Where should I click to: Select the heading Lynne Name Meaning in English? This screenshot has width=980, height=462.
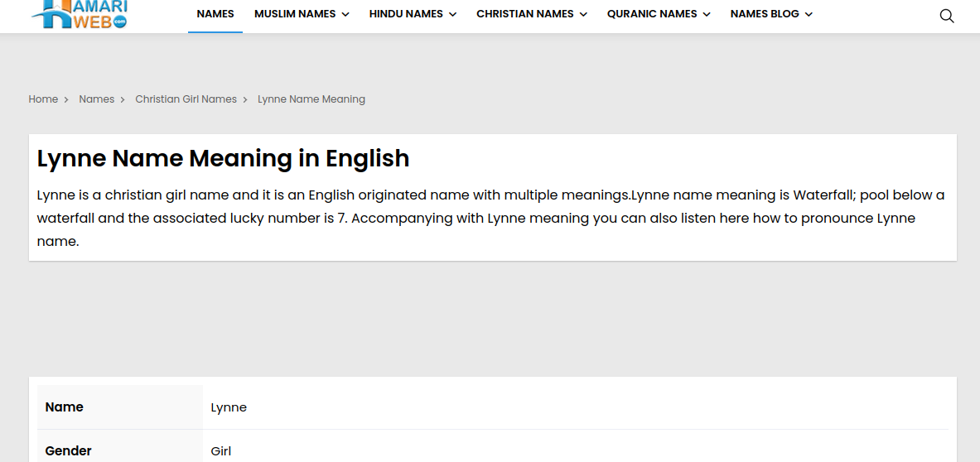tap(223, 159)
